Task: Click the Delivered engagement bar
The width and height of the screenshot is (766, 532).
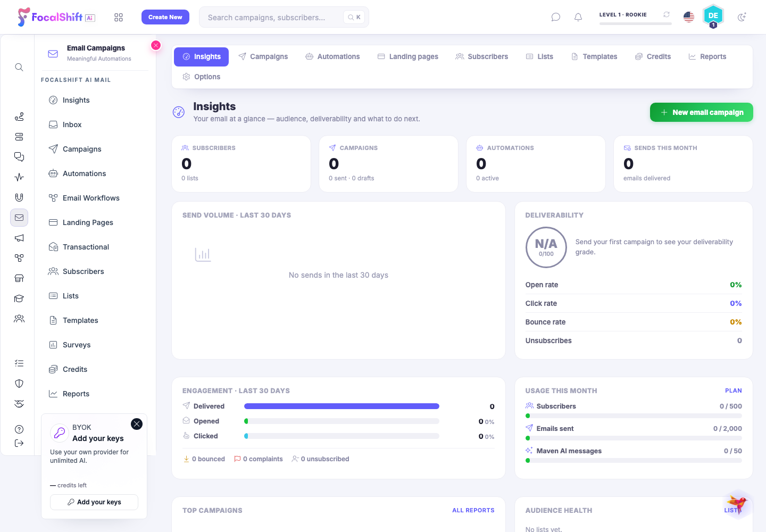Action: [x=342, y=406]
